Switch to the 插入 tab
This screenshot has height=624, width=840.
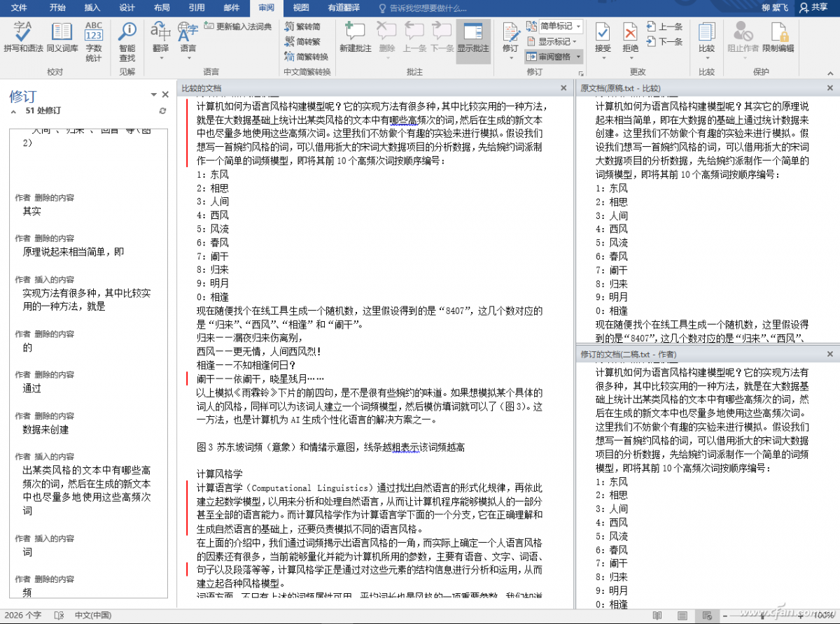point(92,7)
